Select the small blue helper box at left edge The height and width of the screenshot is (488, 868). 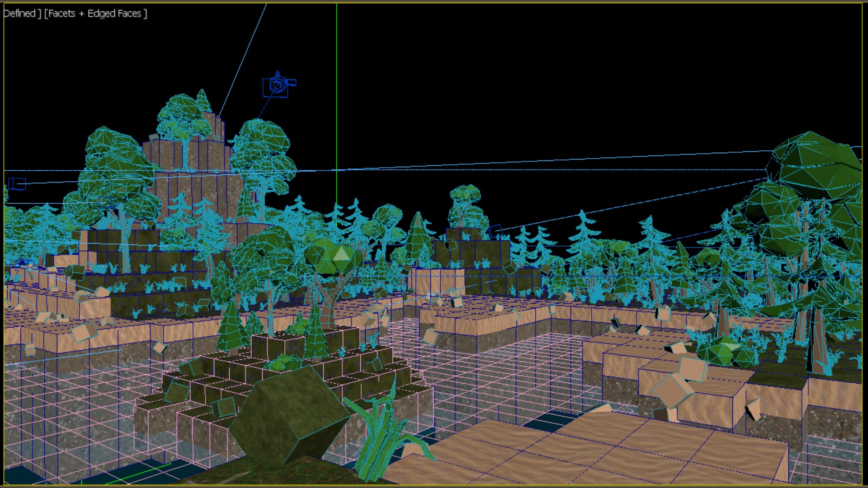17,184
